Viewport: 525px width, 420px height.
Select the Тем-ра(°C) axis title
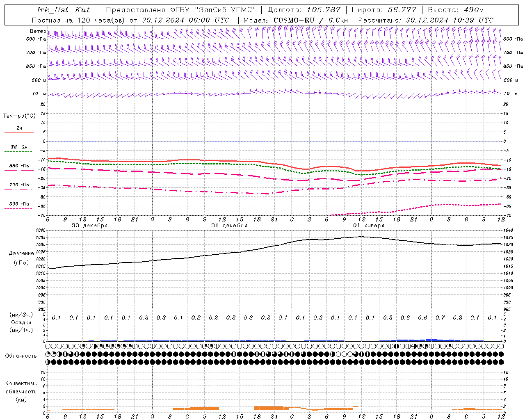click(19, 116)
